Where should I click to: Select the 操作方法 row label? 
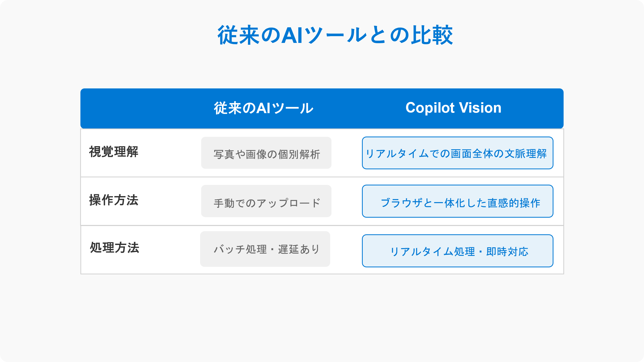114,200
